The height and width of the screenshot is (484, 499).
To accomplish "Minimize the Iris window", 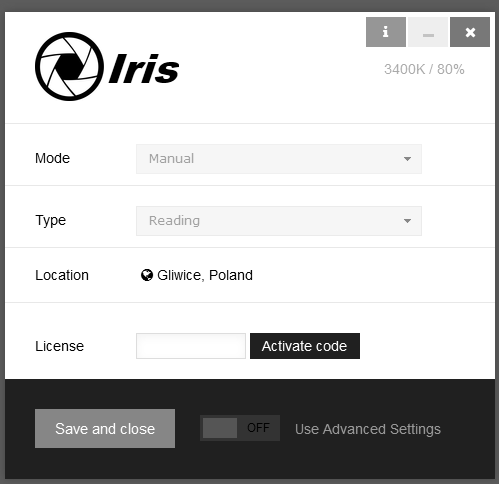I will [428, 32].
